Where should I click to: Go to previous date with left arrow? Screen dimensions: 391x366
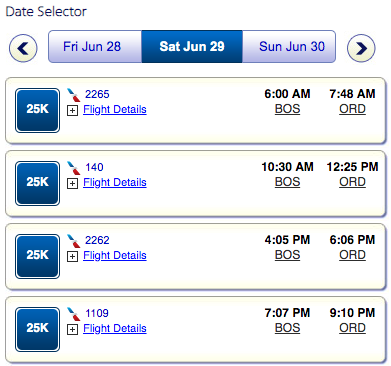[23, 48]
